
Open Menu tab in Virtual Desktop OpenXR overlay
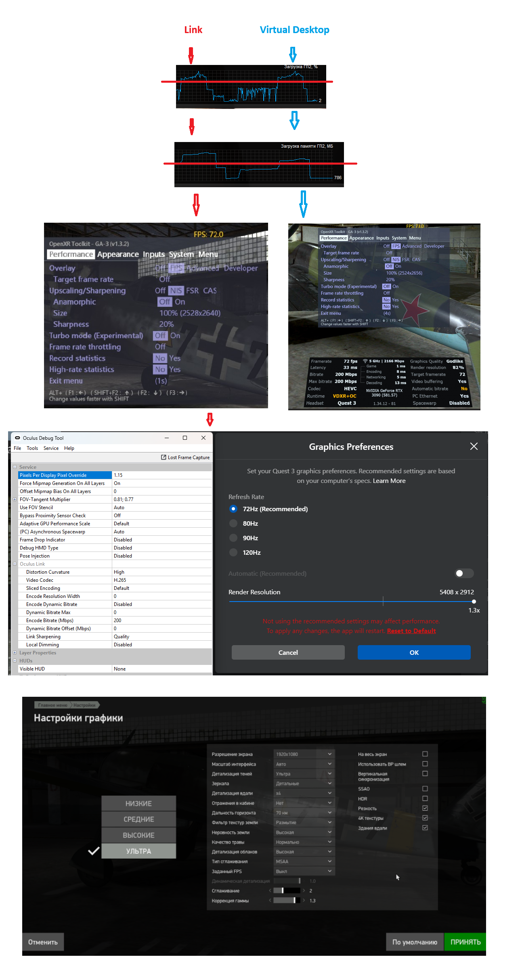[x=415, y=238]
